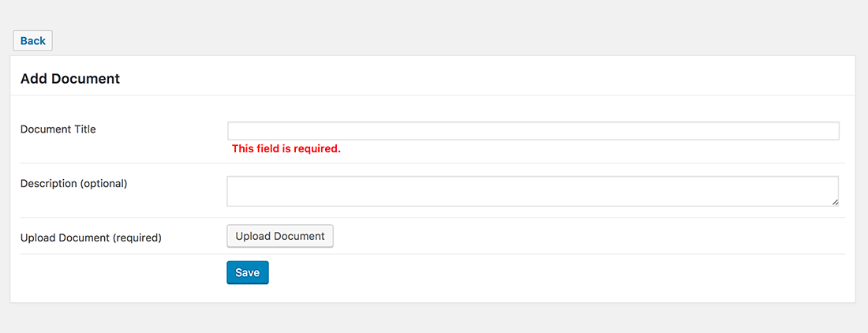
Task: Click the red 'This field is required.' message
Action: point(286,148)
